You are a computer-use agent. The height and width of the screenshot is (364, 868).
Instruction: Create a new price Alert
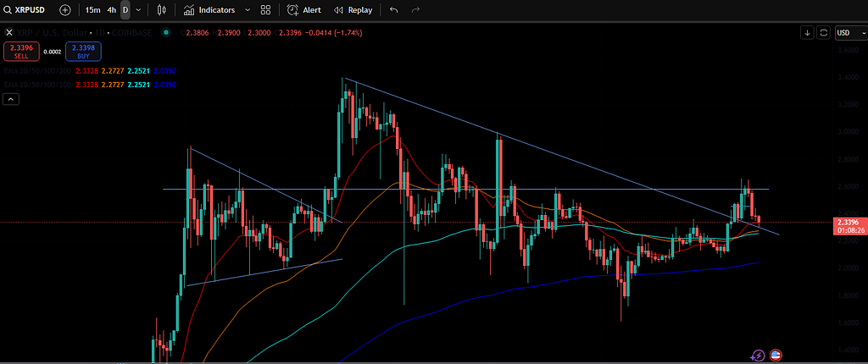coord(304,10)
